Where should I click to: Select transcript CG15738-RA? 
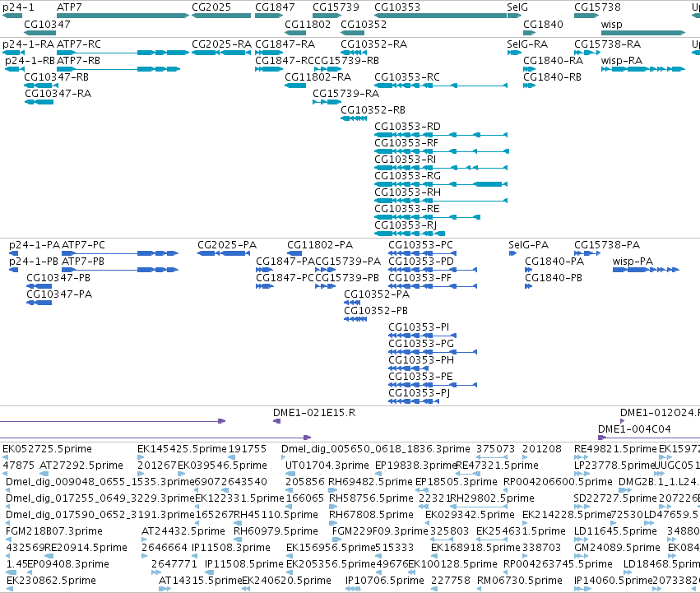pyautogui.click(x=607, y=44)
